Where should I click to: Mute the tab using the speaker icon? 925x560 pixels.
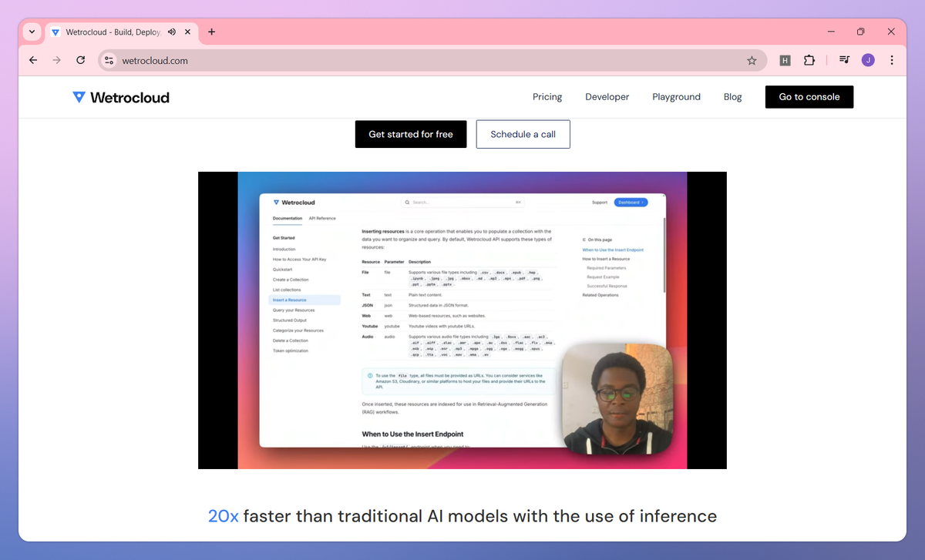click(x=172, y=32)
